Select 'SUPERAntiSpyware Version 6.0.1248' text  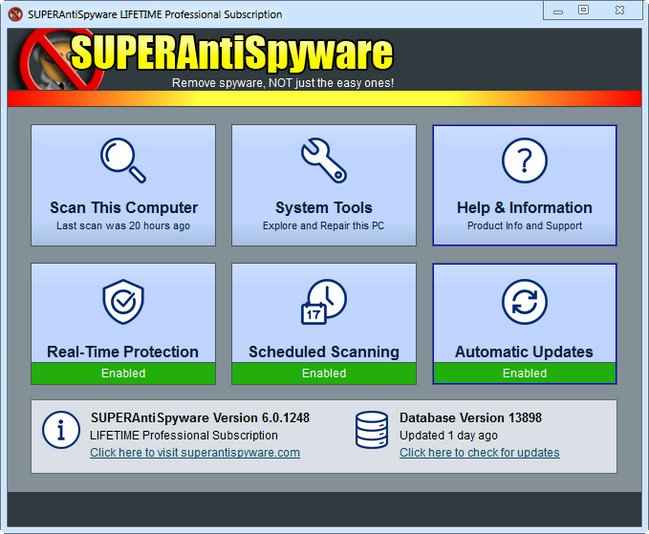(200, 418)
